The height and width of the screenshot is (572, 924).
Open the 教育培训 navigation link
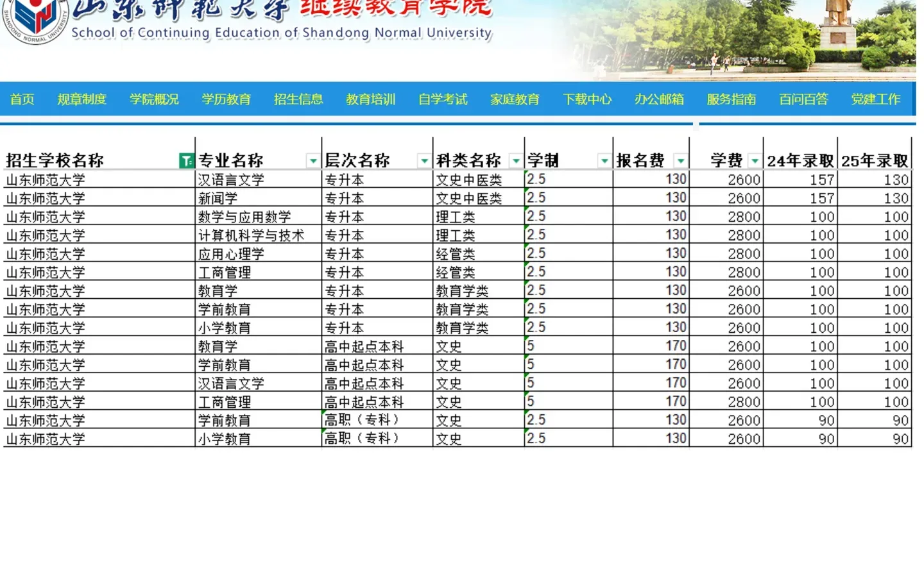coord(370,99)
